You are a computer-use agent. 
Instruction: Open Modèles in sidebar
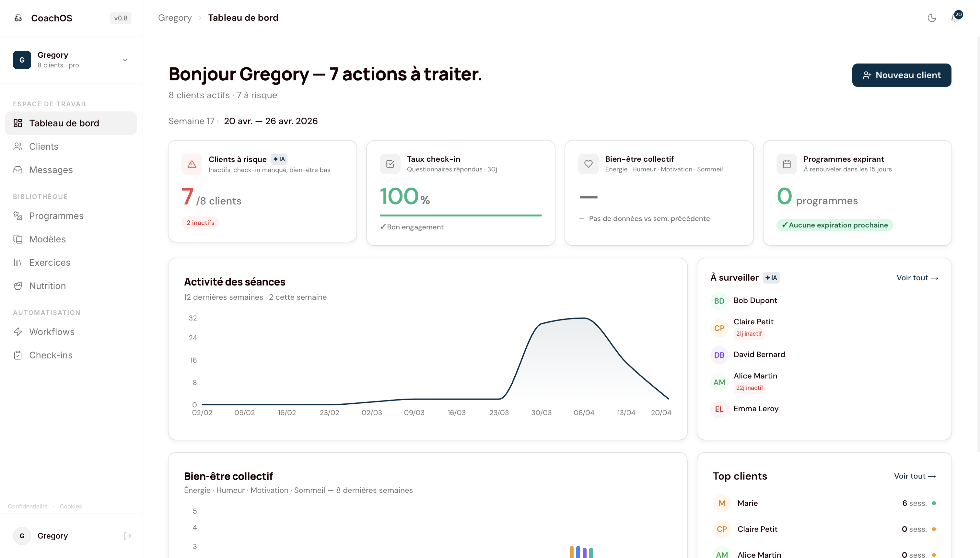point(71,239)
